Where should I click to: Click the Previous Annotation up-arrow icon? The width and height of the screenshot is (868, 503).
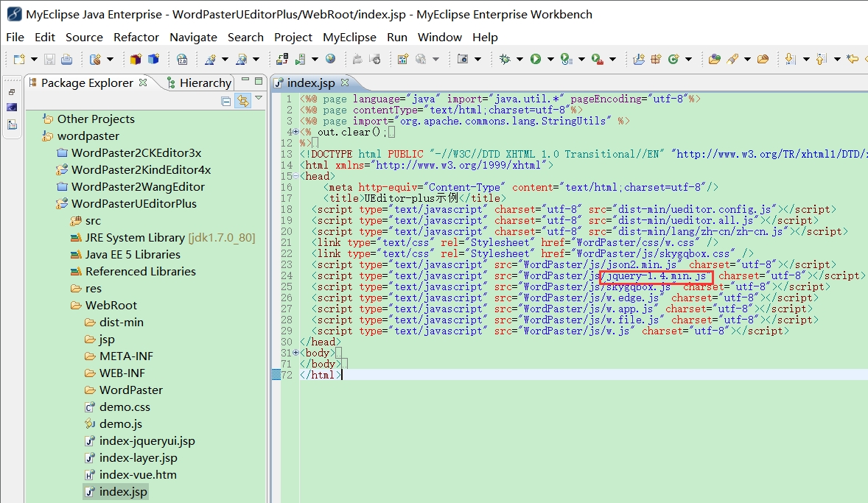(822, 59)
